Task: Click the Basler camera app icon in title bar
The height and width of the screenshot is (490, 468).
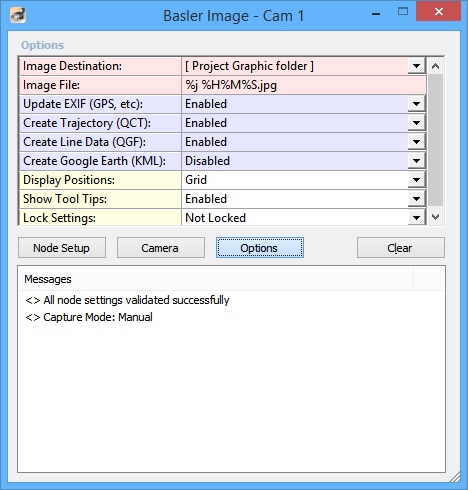Action: click(x=18, y=15)
